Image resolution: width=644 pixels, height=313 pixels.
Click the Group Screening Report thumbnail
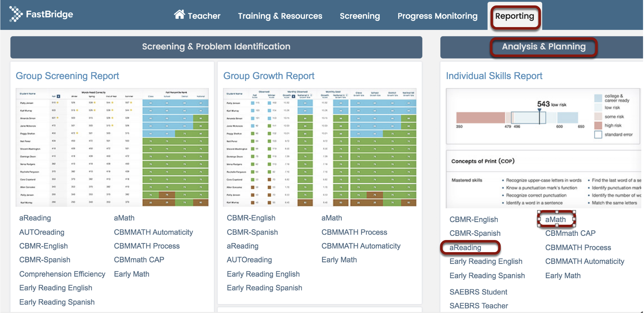click(x=112, y=147)
